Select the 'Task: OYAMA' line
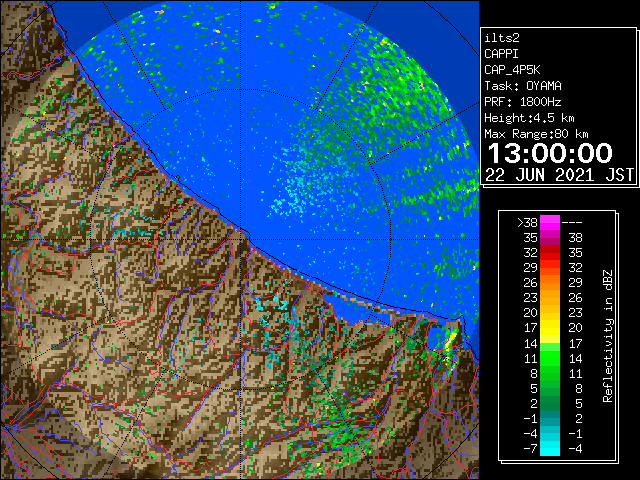Viewport: 640px width, 480px height. (x=523, y=86)
